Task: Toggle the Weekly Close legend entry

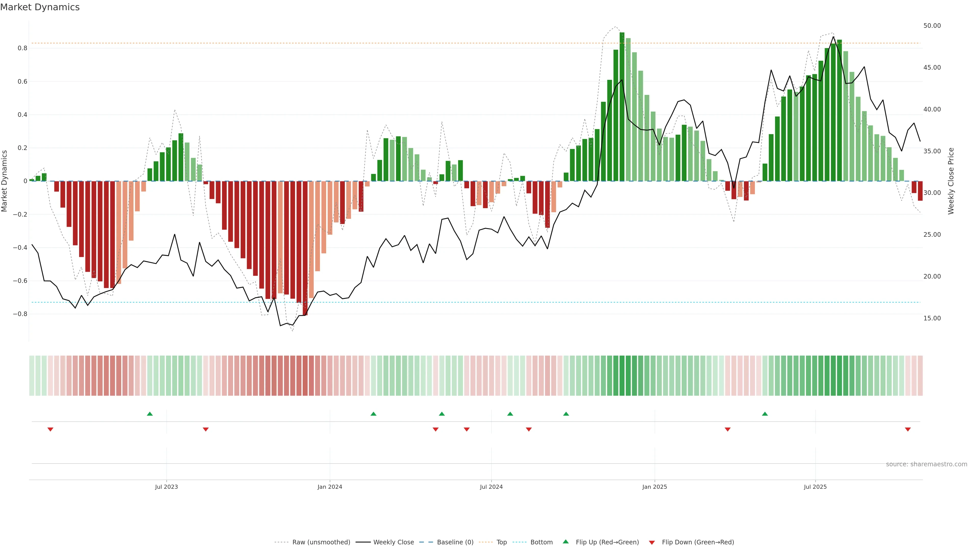Action: (393, 542)
